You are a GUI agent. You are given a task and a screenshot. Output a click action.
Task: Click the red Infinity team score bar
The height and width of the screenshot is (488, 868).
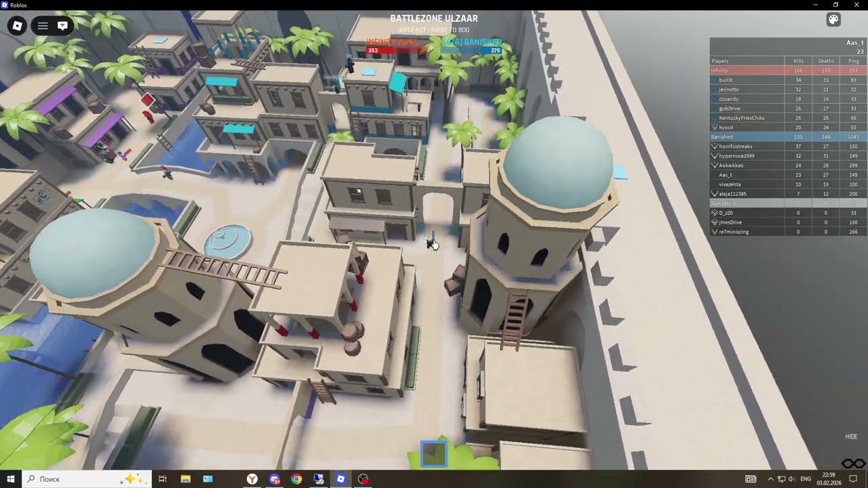[x=396, y=50]
